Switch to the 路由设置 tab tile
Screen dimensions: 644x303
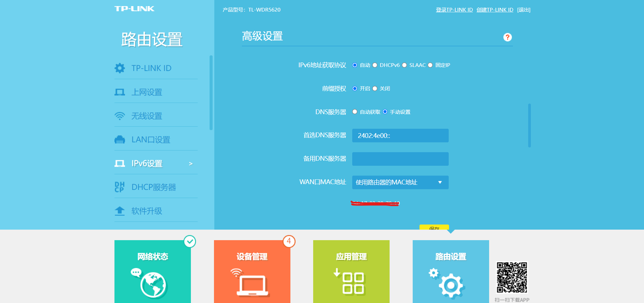451,271
